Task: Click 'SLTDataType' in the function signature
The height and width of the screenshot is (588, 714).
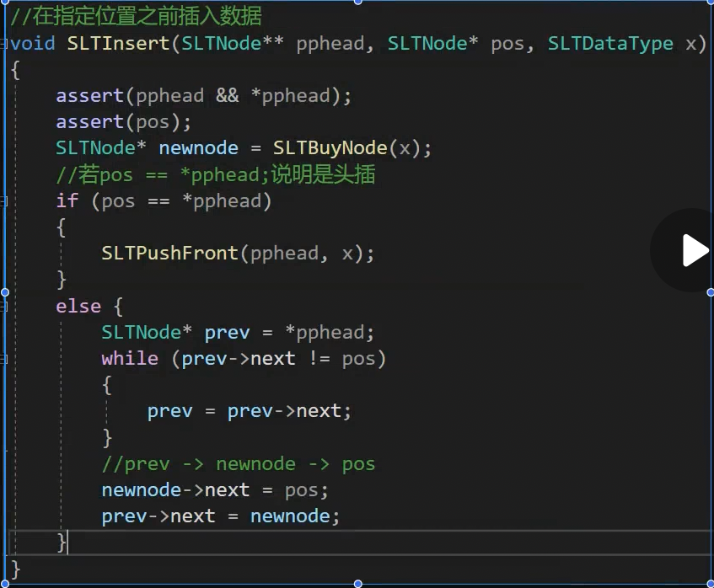Action: click(610, 44)
